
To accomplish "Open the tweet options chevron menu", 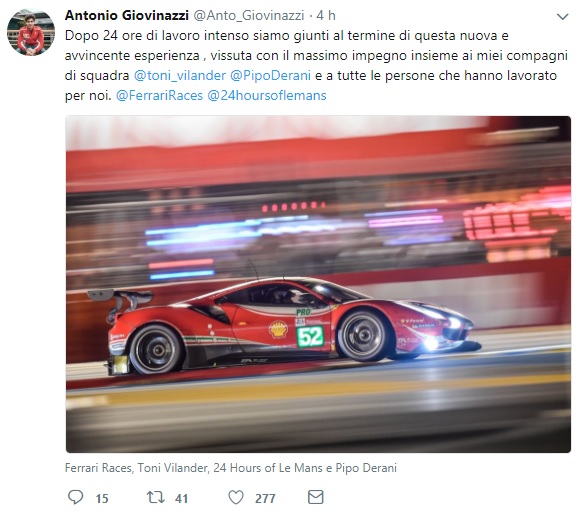I will [x=563, y=17].
